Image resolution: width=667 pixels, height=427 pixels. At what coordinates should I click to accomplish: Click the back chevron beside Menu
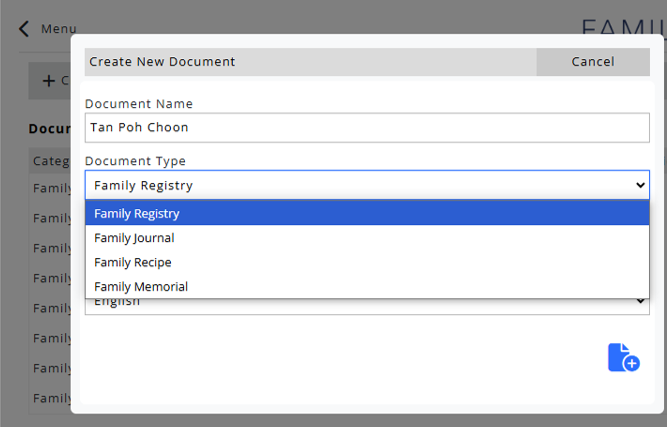pyautogui.click(x=25, y=29)
